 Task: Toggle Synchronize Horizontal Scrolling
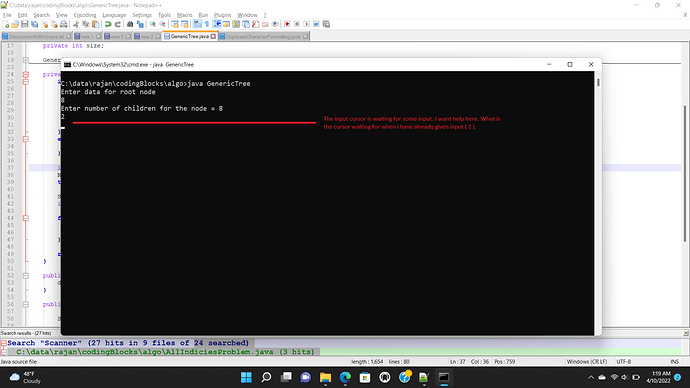coord(185,24)
